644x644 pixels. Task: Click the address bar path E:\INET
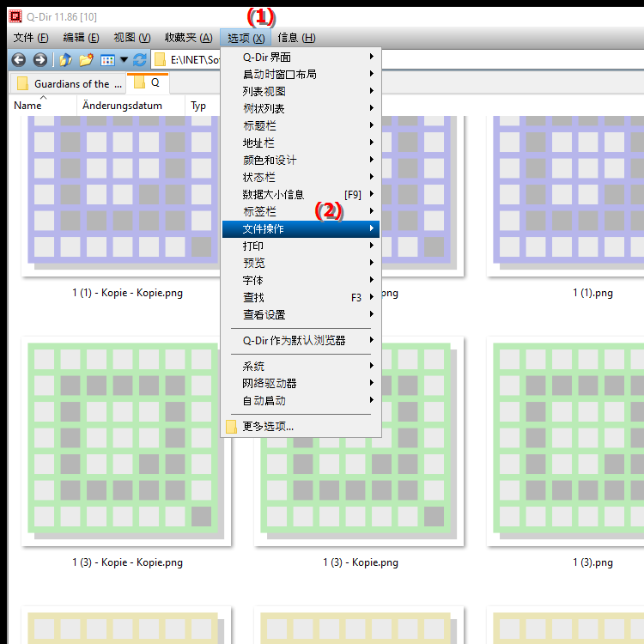click(x=194, y=60)
